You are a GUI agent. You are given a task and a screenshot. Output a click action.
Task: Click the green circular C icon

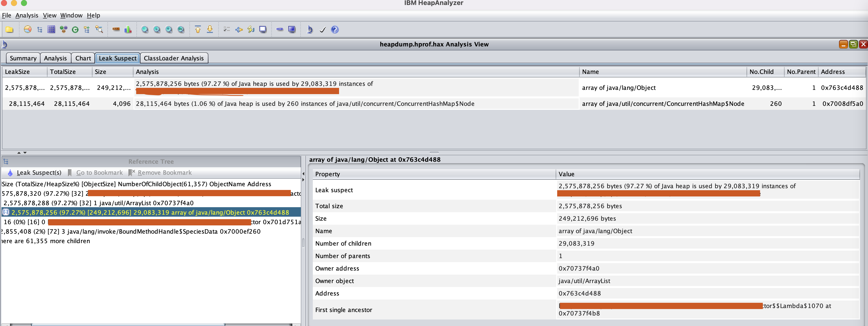click(75, 30)
